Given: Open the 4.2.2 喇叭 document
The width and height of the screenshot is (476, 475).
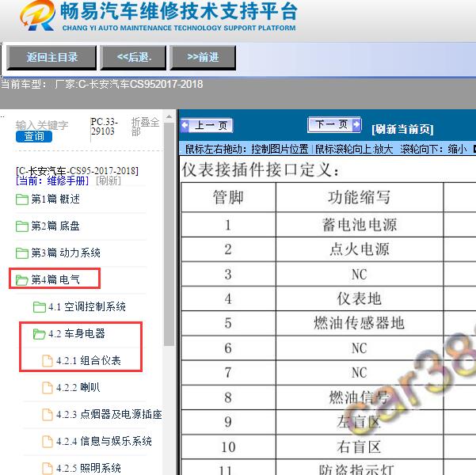Looking at the screenshot, I should coord(78,387).
